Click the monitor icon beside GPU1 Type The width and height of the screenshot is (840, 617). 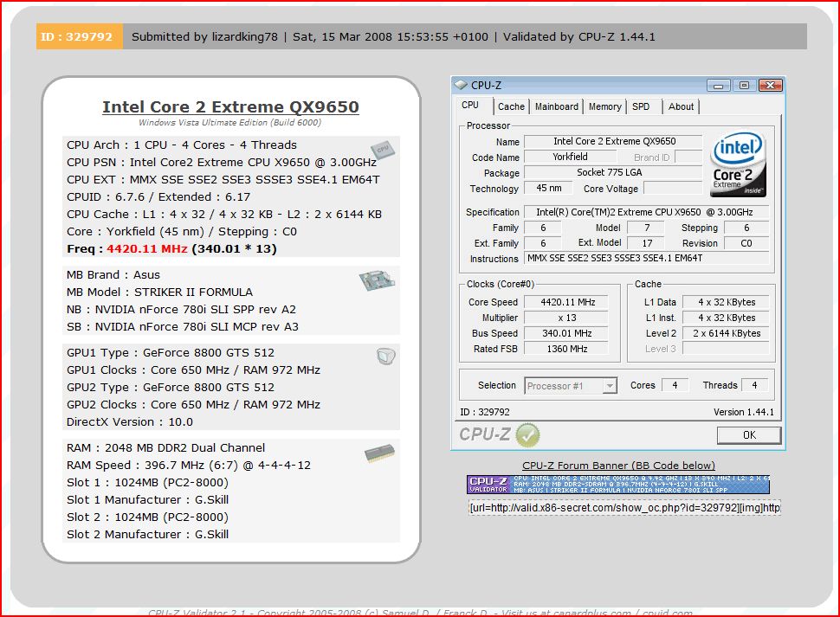tap(385, 357)
